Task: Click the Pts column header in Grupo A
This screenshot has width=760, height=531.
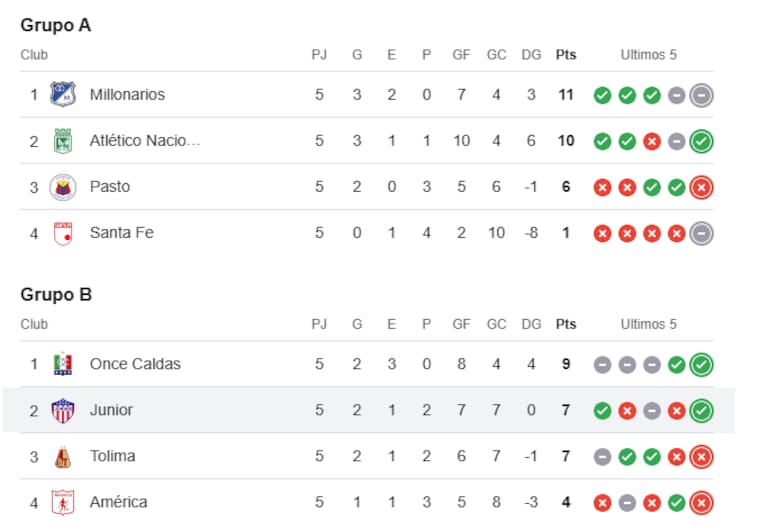Action: (566, 55)
